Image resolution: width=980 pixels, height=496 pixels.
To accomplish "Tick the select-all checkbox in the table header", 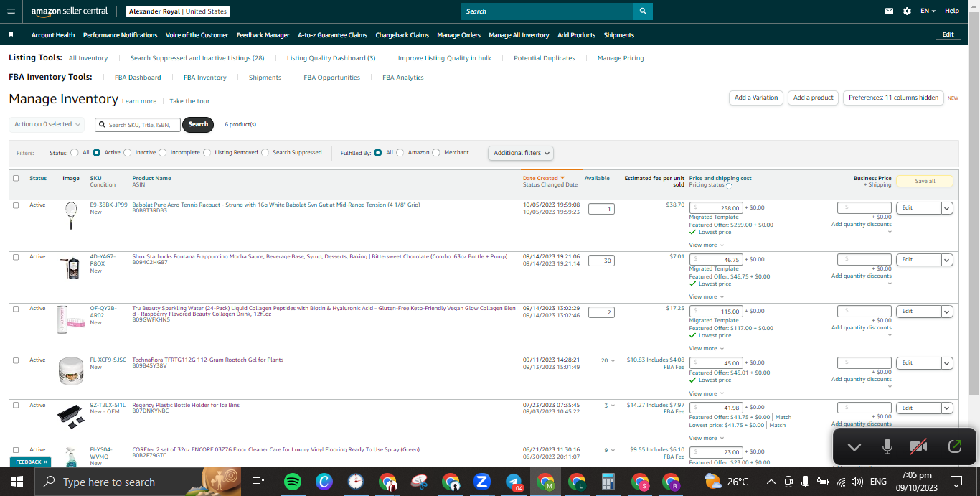I will point(16,178).
